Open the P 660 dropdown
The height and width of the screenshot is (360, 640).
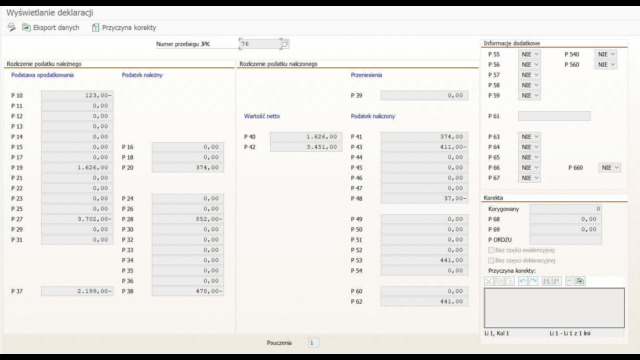click(609, 167)
